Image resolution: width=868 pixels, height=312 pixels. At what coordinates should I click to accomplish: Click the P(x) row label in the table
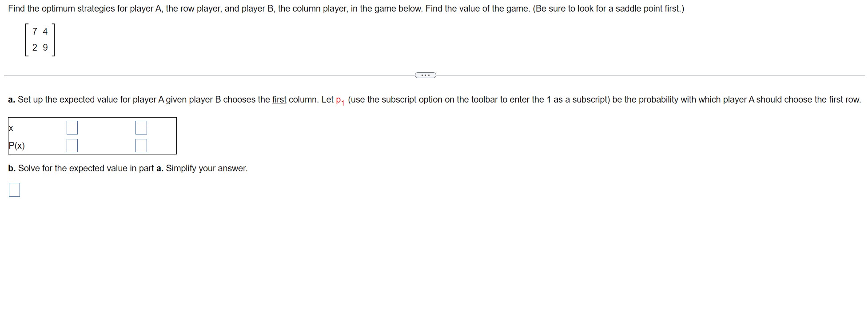(17, 145)
